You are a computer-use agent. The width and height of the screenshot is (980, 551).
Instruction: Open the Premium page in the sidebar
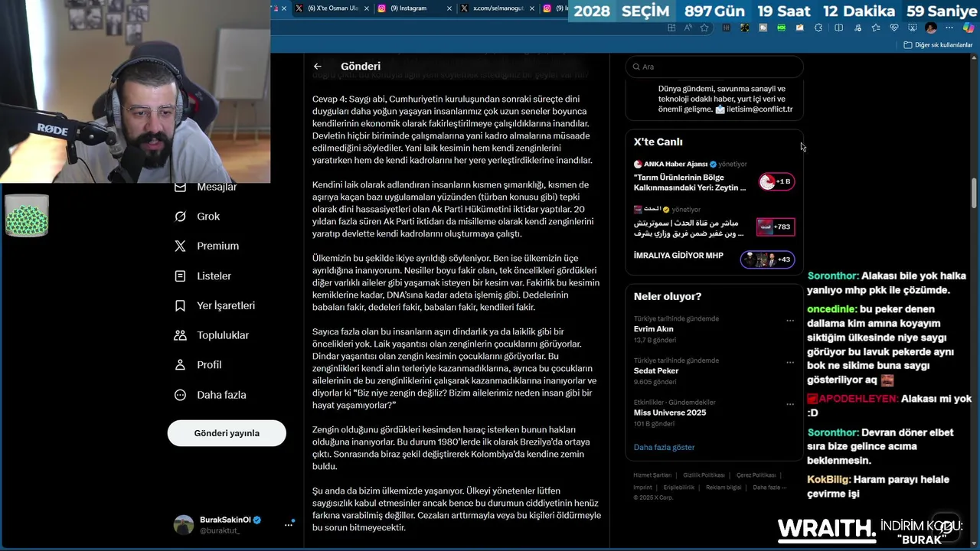207,246
